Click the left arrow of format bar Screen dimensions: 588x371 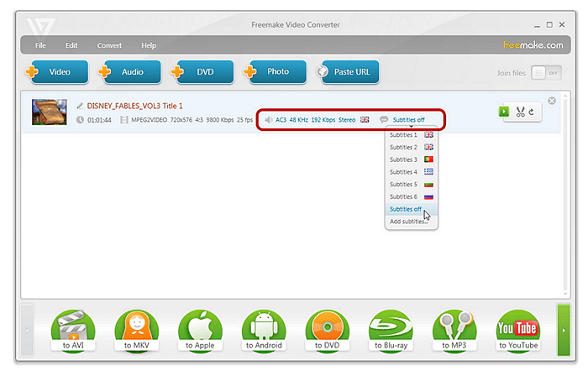pos(27,330)
